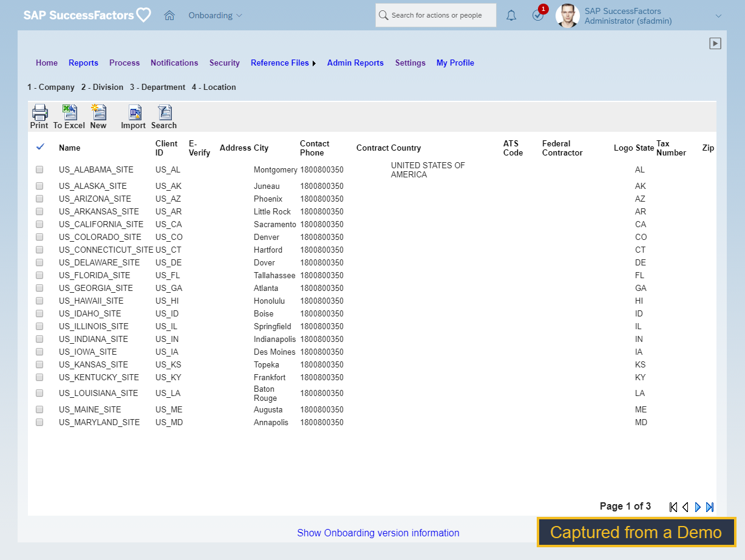Screen dimensions: 745x560
Task: Click Show Onboarding version information link
Action: click(378, 533)
